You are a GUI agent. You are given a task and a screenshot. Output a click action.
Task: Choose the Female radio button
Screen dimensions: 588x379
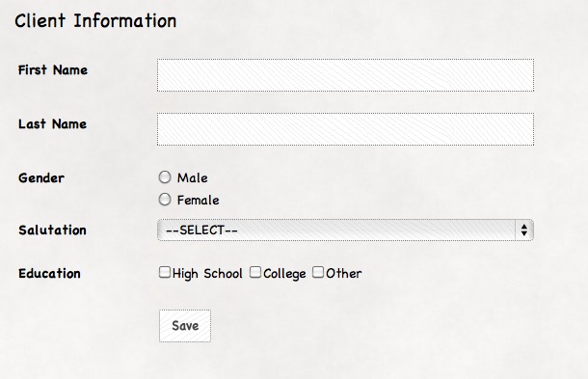165,200
